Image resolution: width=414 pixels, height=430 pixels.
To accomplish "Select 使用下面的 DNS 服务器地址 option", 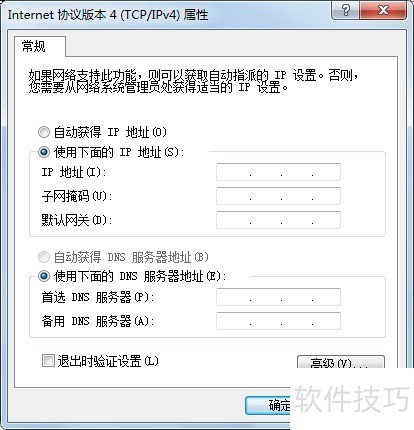I will point(44,276).
